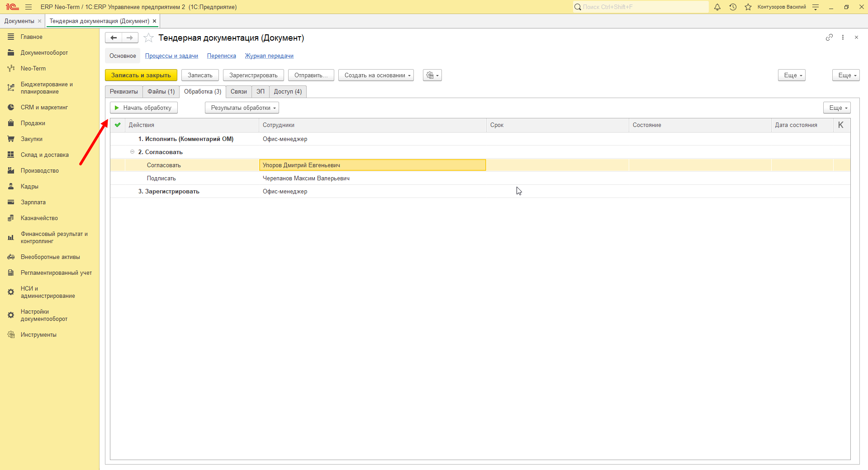The height and width of the screenshot is (470, 868).
Task: Open the history clock icon
Action: (x=733, y=7)
